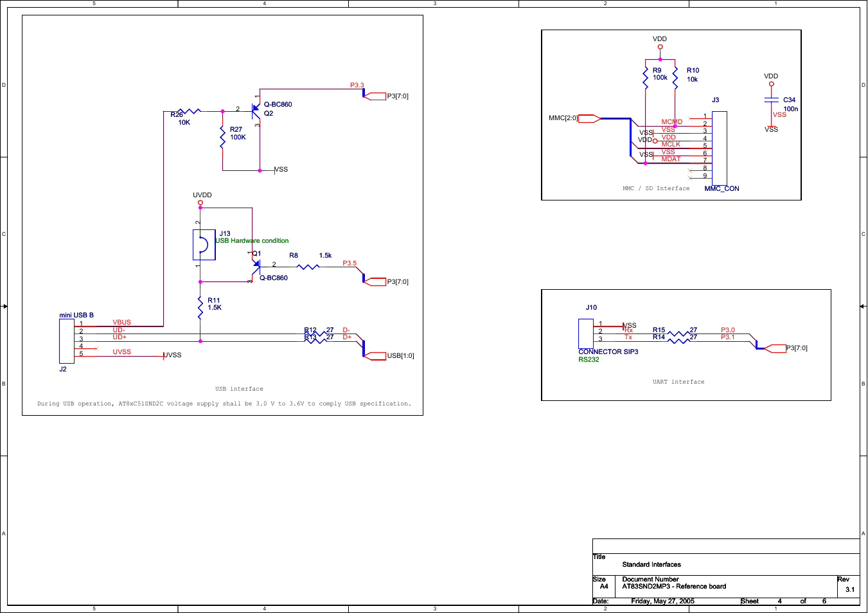
Task: Select the R14 27 ohm resistor symbol
Action: (678, 340)
